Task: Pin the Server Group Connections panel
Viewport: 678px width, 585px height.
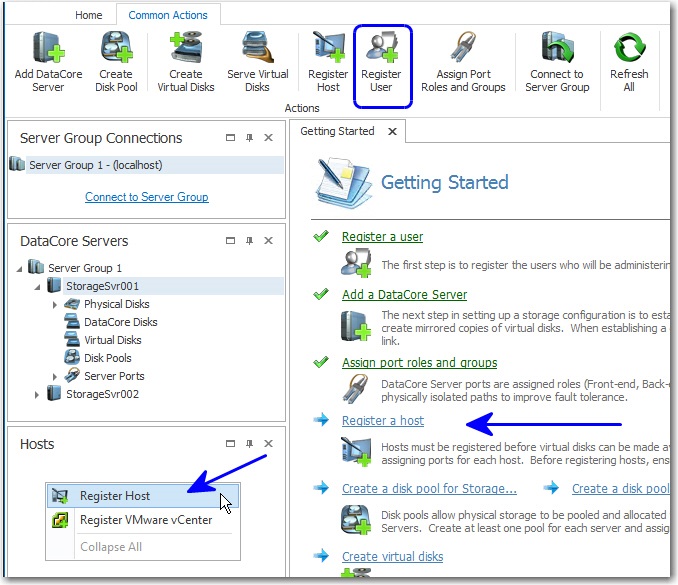Action: [x=249, y=137]
